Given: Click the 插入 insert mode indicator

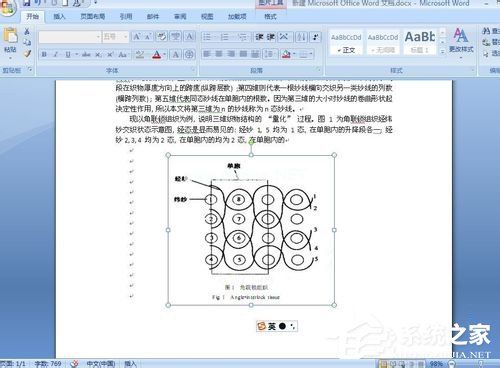Looking at the screenshot, I should click(130, 364).
